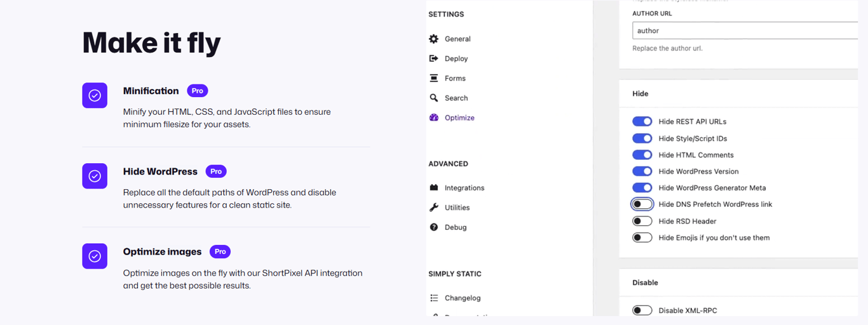Click the AUTHOR URL label
The image size is (868, 325).
click(x=652, y=13)
